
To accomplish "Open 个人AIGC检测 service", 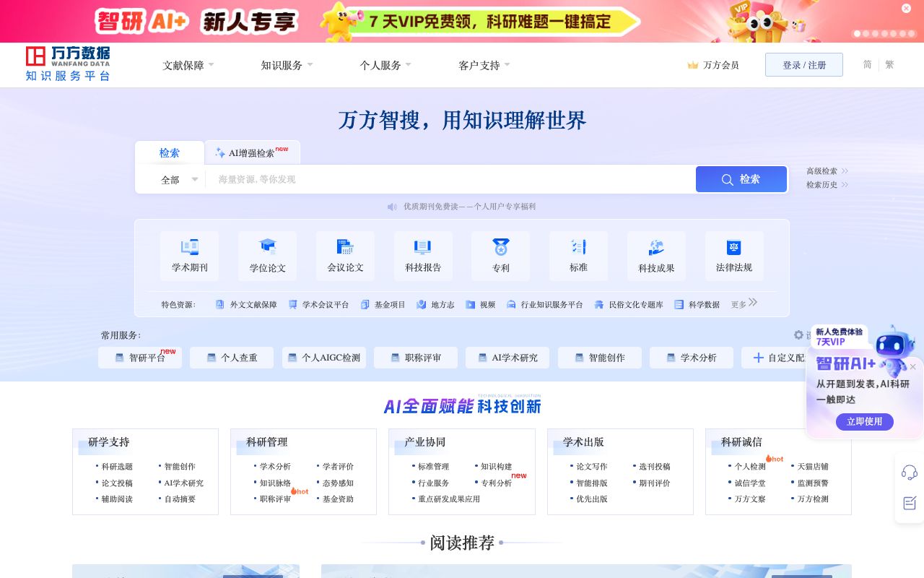I will click(x=324, y=358).
